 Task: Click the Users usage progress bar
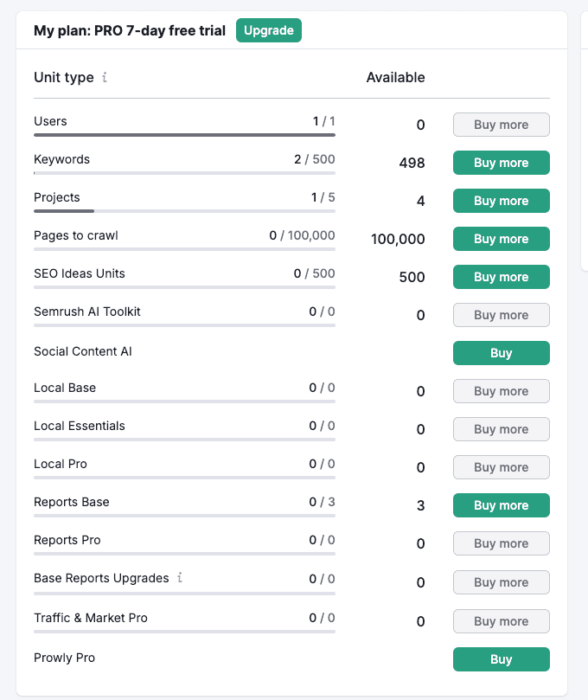pyautogui.click(x=184, y=135)
